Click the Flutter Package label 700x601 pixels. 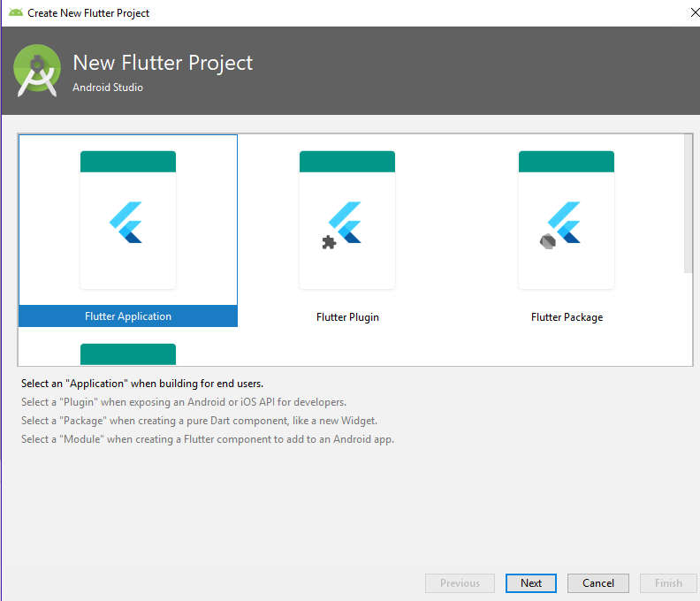point(567,317)
